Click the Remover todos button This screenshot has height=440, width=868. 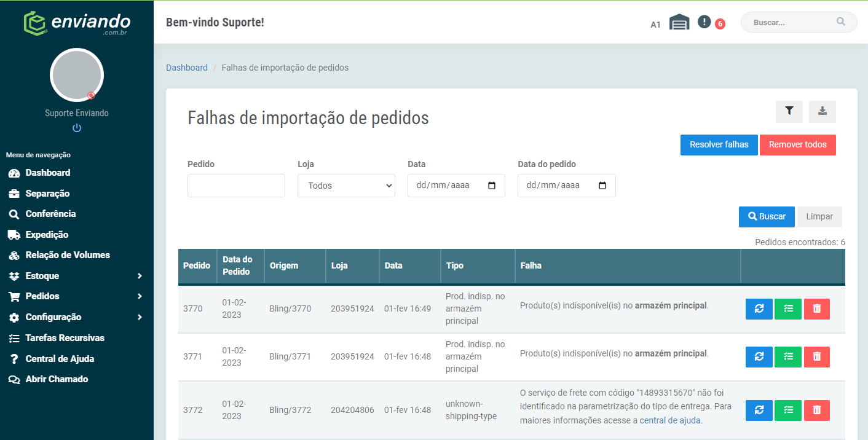click(x=798, y=145)
